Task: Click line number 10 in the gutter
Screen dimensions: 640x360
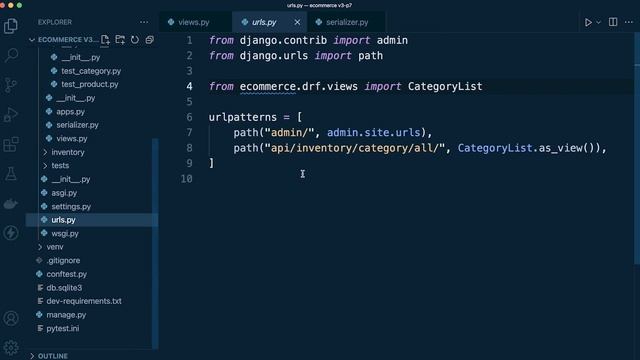Action: tap(187, 179)
